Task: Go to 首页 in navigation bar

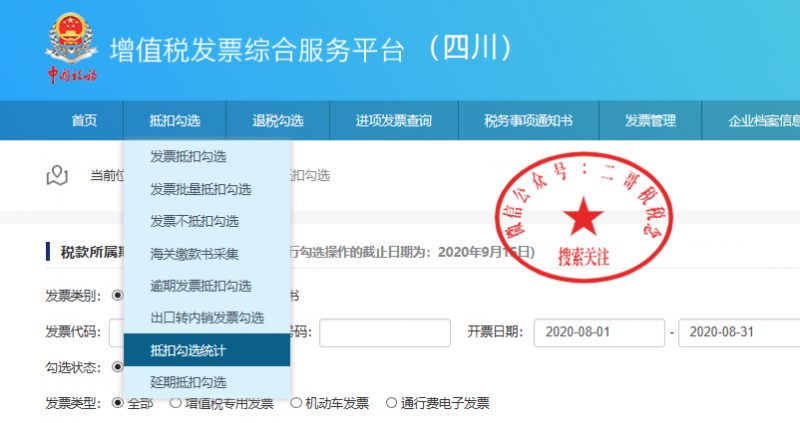Action: 84,121
